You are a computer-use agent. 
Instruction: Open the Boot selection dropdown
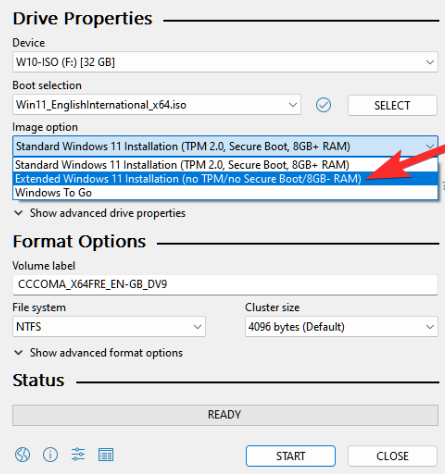coord(157,105)
